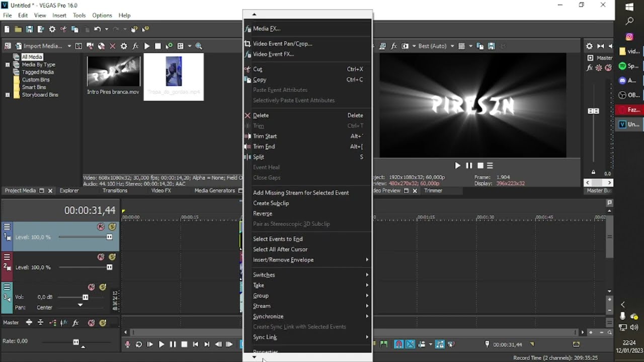Click the magnifier search media icon
Image resolution: width=644 pixels, height=362 pixels.
(x=199, y=46)
